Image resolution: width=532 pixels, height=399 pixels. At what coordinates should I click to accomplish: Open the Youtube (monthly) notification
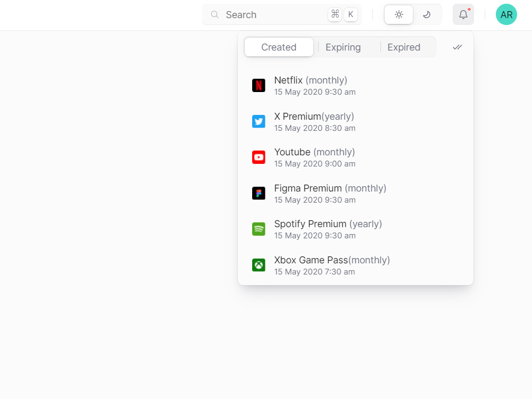point(355,157)
